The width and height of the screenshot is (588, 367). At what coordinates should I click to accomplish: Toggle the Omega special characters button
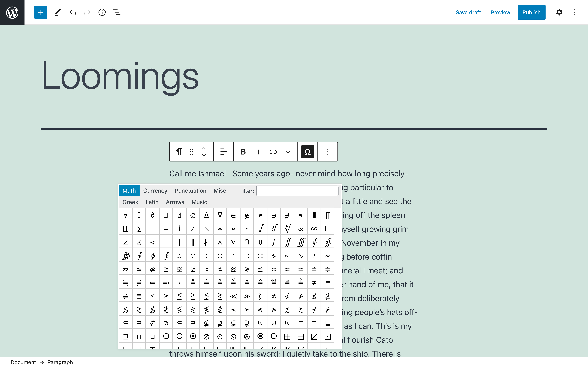[308, 152]
